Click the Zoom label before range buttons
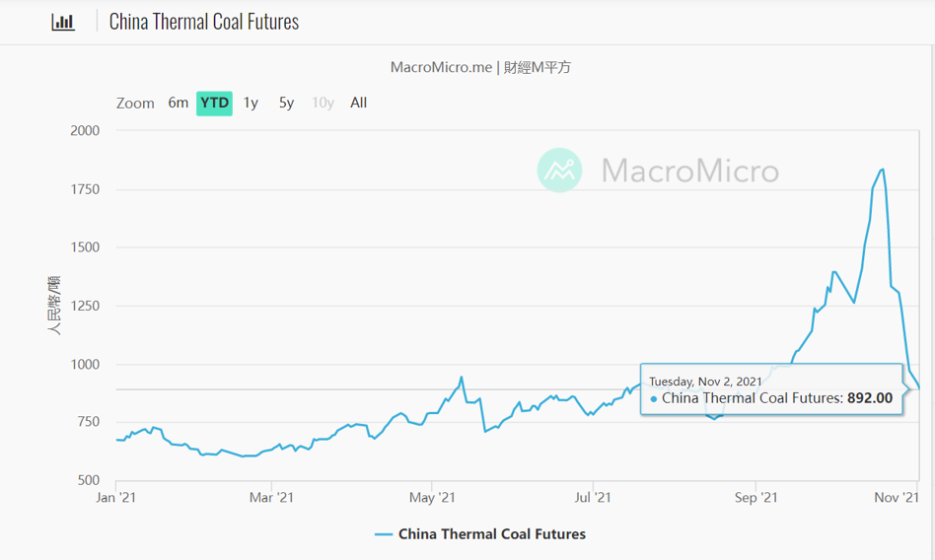 coord(135,103)
